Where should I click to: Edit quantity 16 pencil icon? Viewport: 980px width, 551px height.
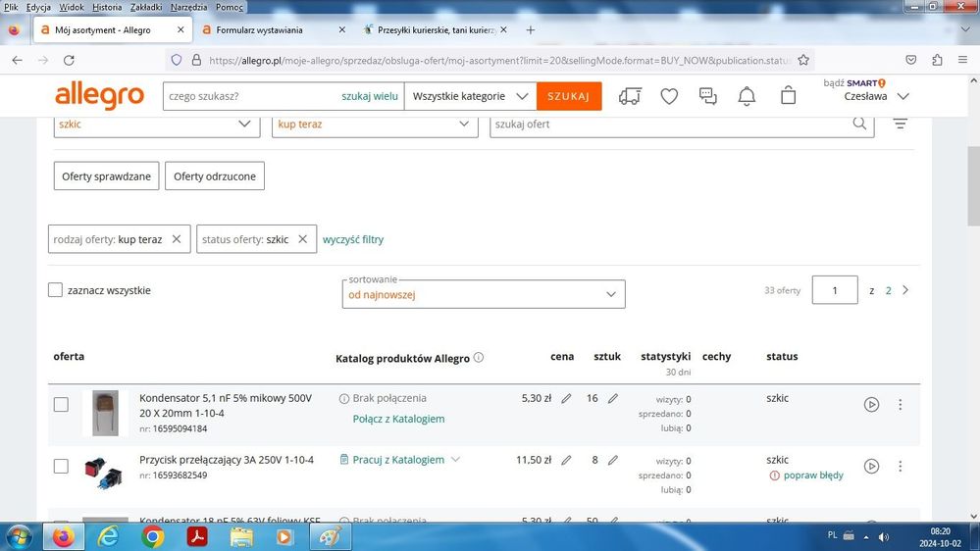(x=613, y=399)
